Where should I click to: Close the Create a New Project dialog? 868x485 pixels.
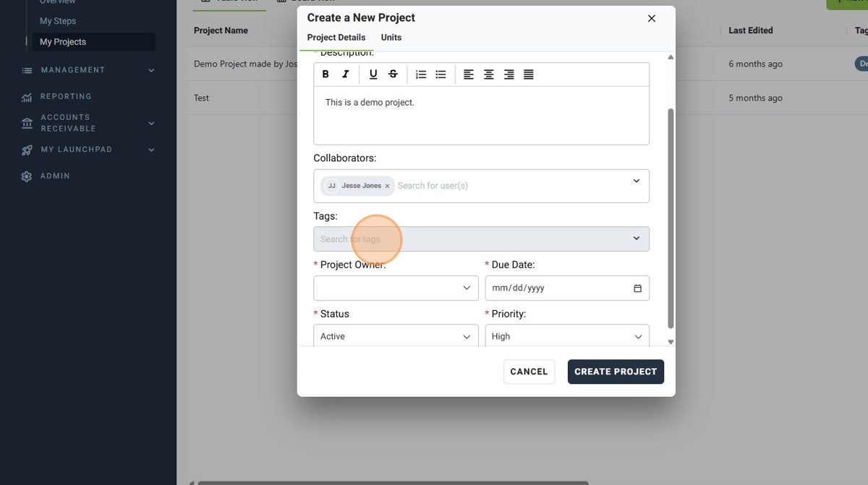(x=652, y=19)
